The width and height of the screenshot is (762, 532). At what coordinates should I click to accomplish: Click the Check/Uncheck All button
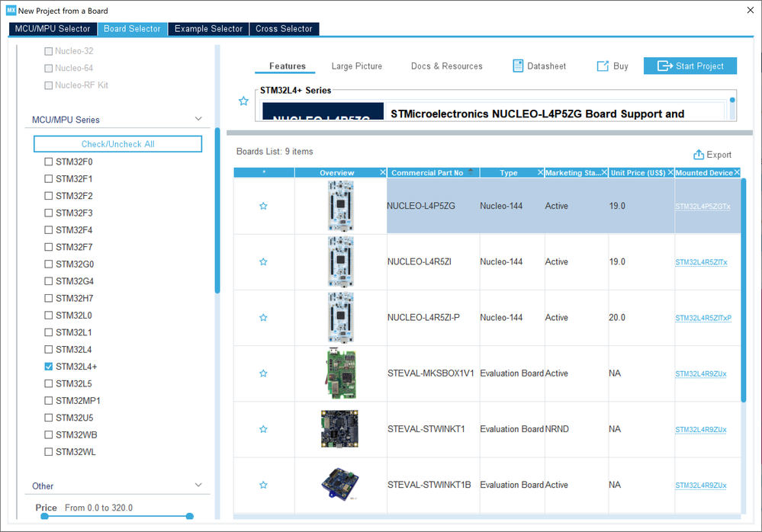[x=117, y=144]
